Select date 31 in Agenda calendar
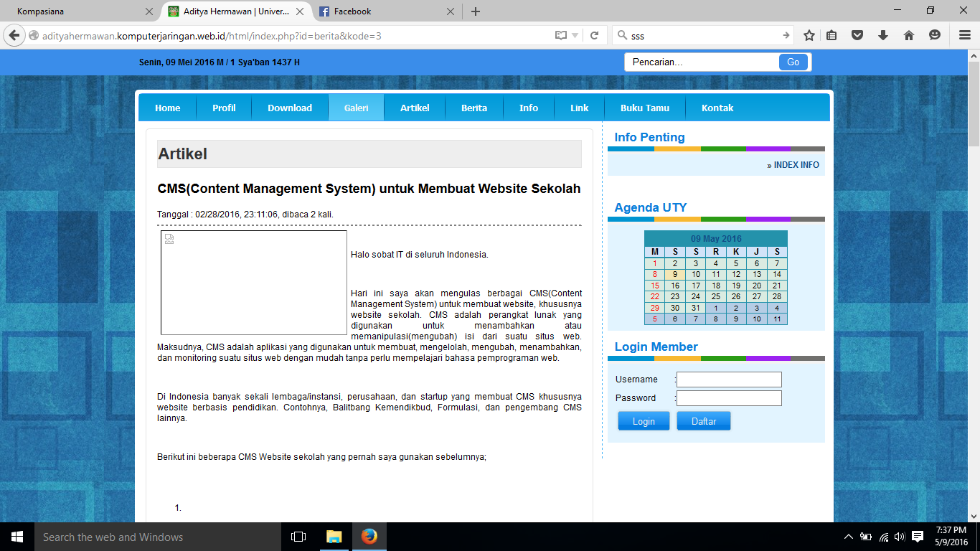The width and height of the screenshot is (980, 551). [x=695, y=308]
